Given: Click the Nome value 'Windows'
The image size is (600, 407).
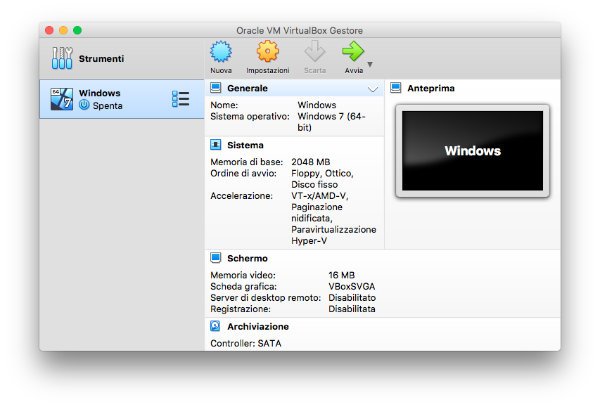Looking at the screenshot, I should 317,105.
